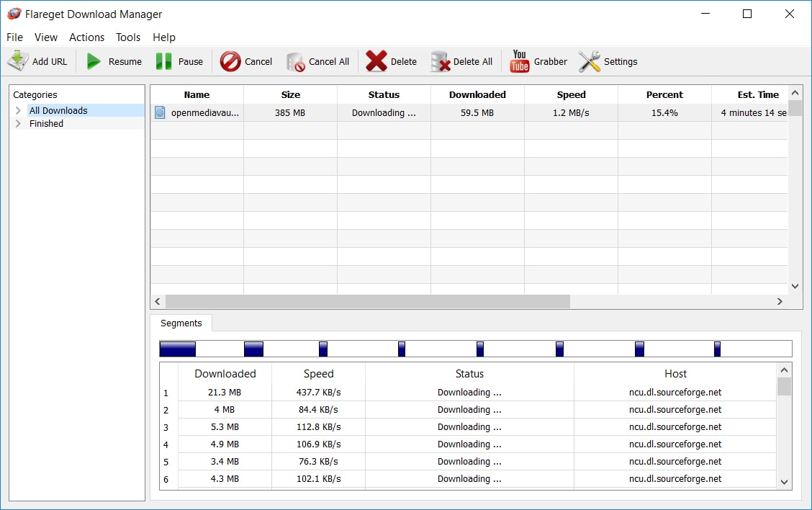Open Settings with the wrench icon
Image resolution: width=812 pixels, height=510 pixels.
(590, 61)
